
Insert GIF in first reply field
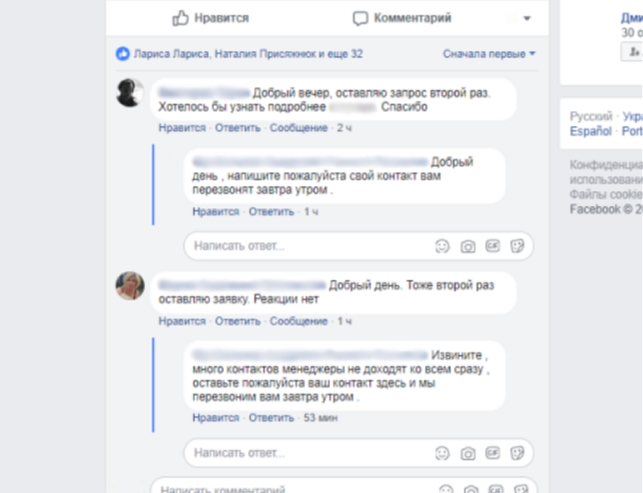point(493,246)
